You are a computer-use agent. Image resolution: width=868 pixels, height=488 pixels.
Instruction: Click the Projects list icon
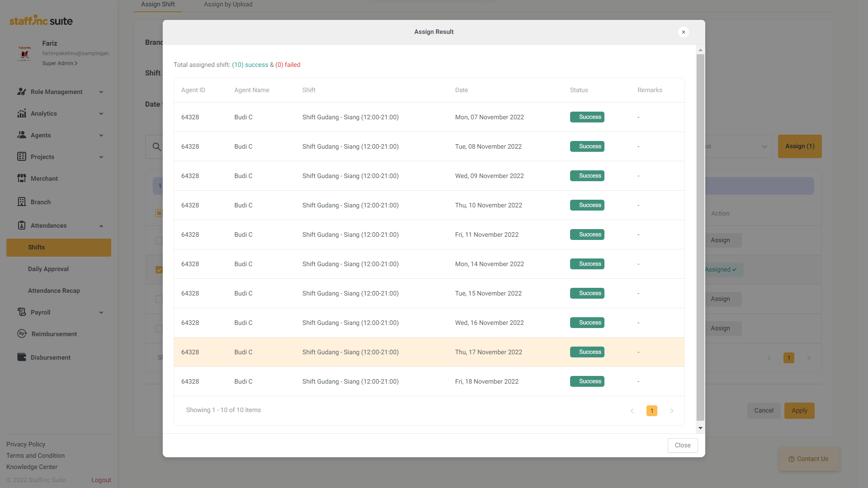click(21, 156)
